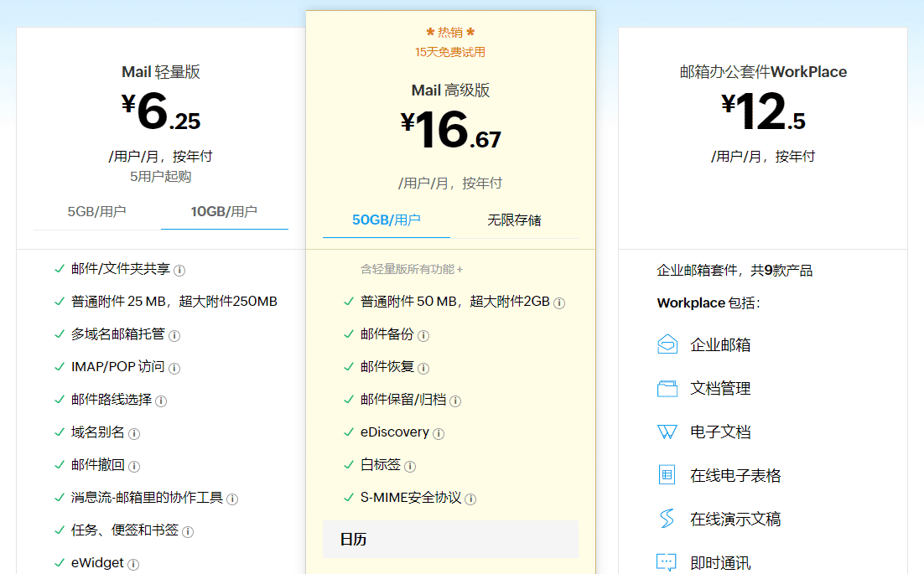This screenshot has width=924, height=574.
Task: Open info icon for 邮件保留/归档
Action: click(x=455, y=401)
